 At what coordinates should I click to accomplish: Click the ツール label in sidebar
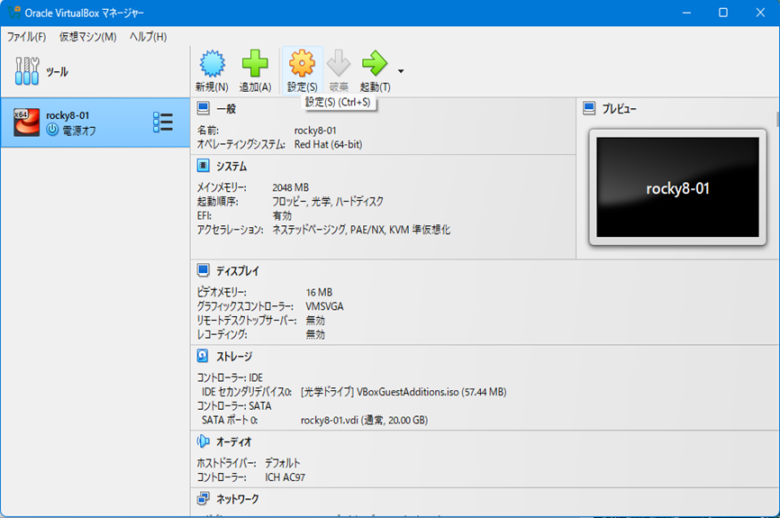57,72
